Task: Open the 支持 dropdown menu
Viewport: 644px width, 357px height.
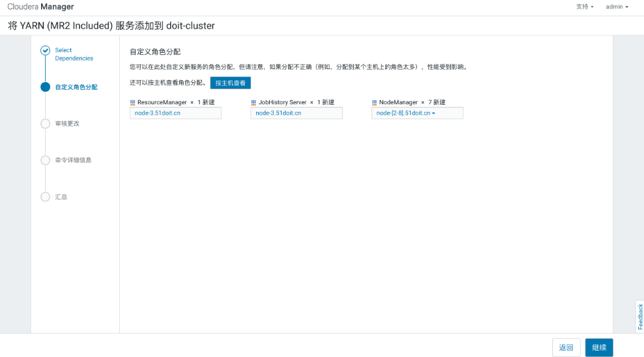Action: pyautogui.click(x=585, y=7)
